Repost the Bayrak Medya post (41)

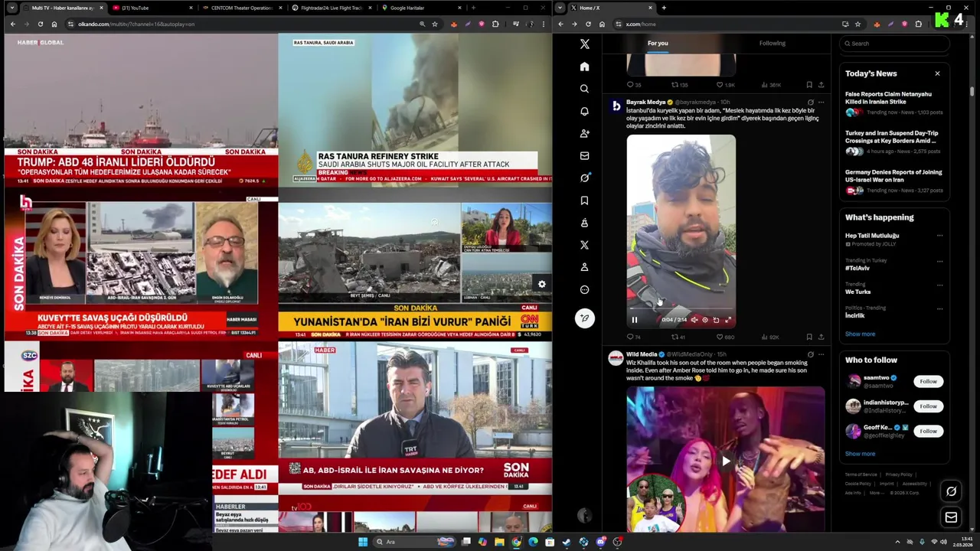coord(678,337)
